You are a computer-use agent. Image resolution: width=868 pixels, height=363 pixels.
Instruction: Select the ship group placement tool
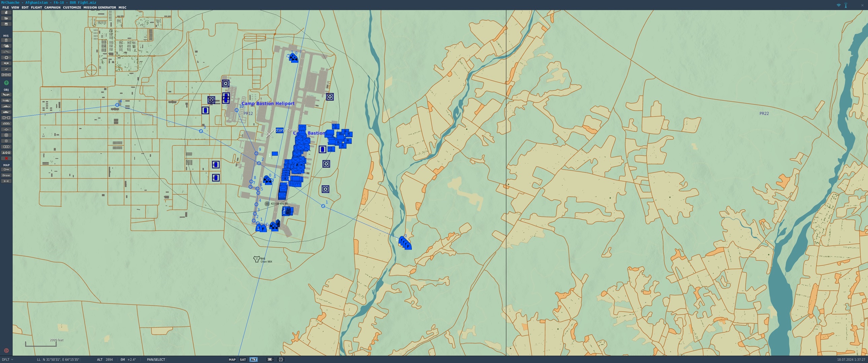coord(6,106)
